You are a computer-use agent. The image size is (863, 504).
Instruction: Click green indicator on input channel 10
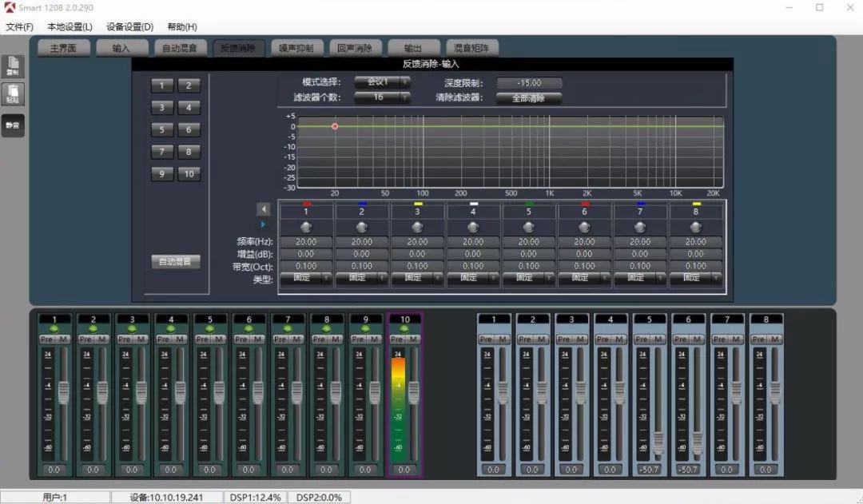coord(404,329)
